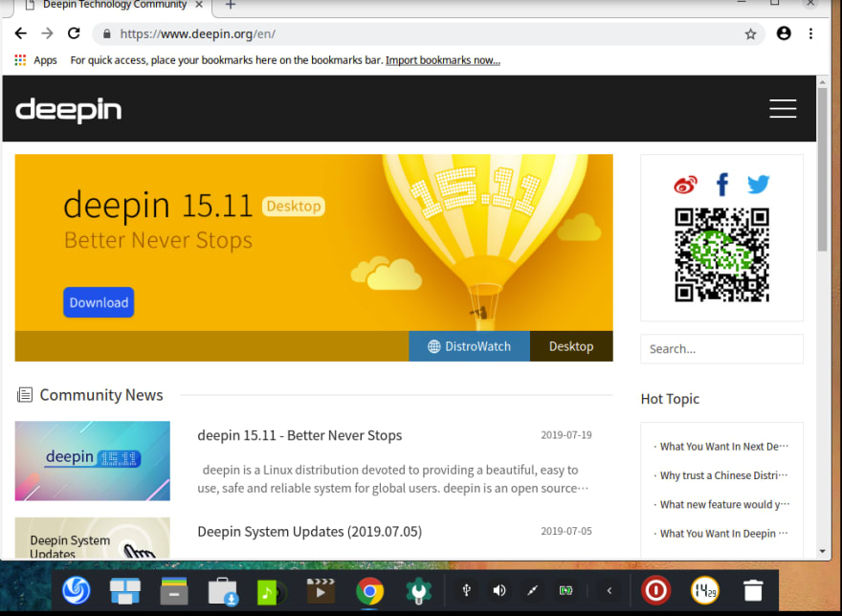Image resolution: width=842 pixels, height=616 pixels.
Task: Launch Deepin Music from the dock
Action: coord(272,592)
